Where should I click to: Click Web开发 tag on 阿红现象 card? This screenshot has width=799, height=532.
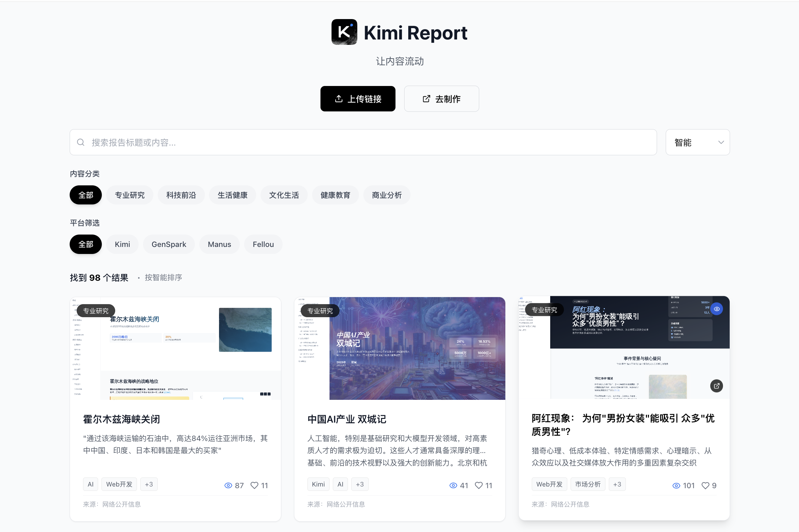(x=549, y=484)
